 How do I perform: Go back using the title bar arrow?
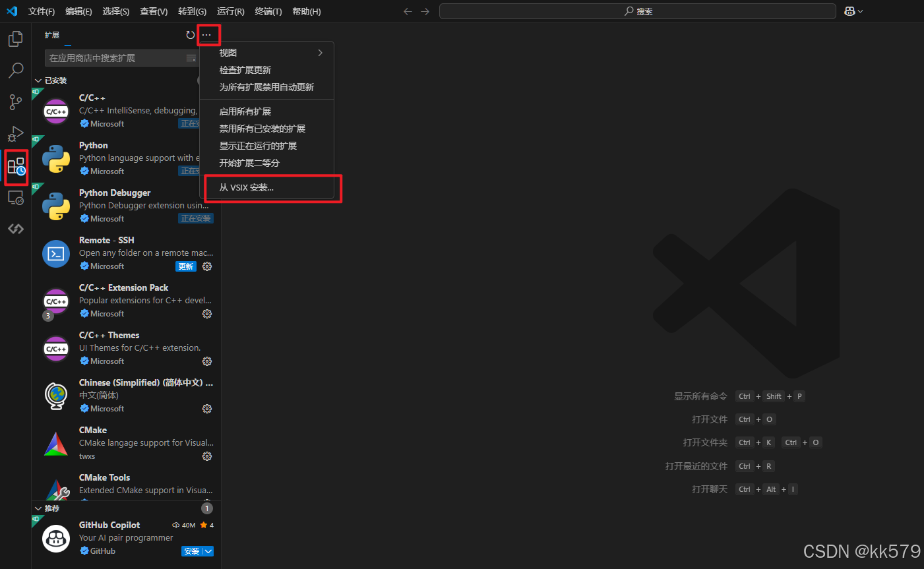(x=408, y=11)
